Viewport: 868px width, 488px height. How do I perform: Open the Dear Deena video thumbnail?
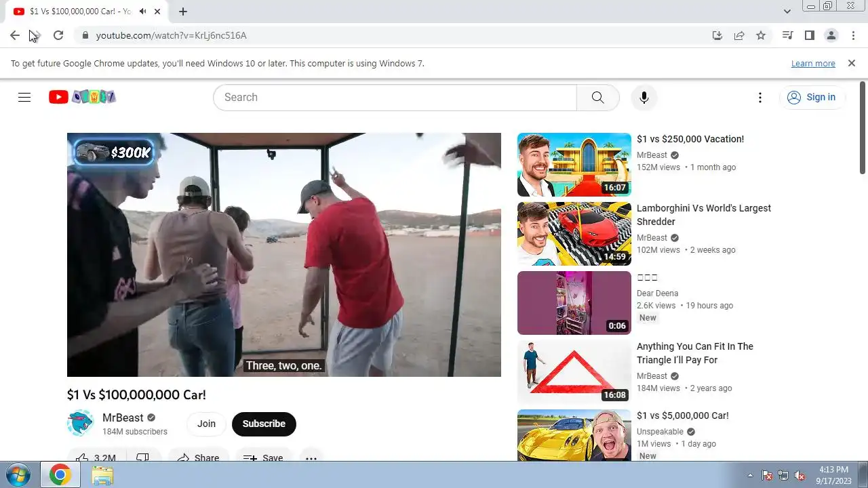point(574,303)
